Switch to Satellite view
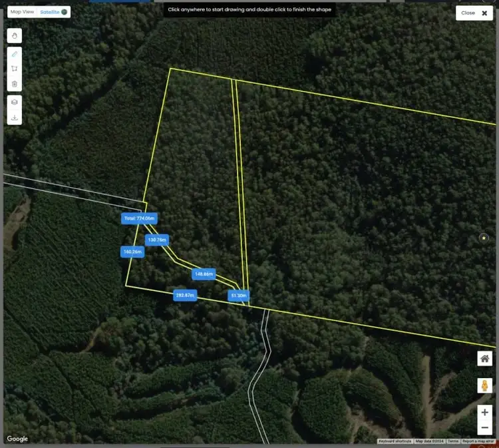Image resolution: width=499 pixels, height=448 pixels. [x=53, y=12]
